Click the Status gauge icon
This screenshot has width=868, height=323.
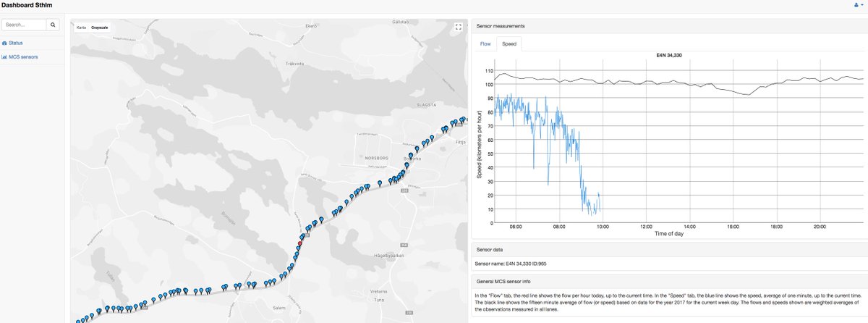(x=5, y=43)
